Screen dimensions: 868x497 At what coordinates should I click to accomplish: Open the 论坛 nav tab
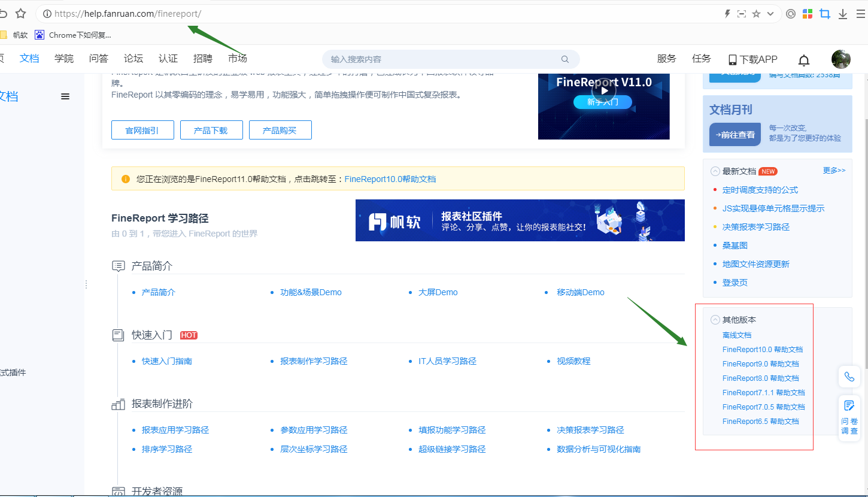tap(133, 59)
